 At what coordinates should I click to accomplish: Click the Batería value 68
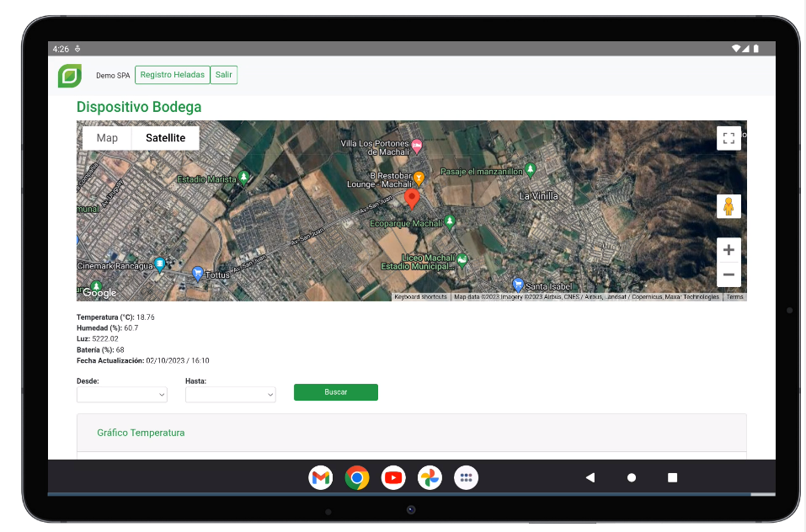[120, 349]
